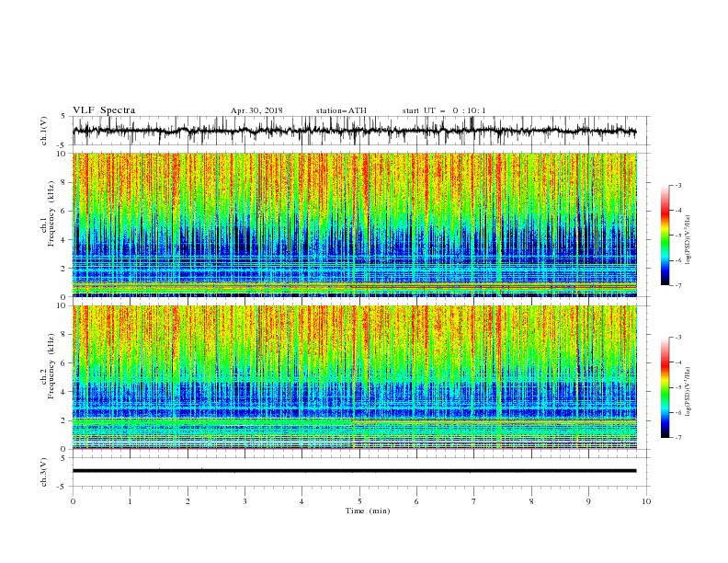This screenshot has width=728, height=563.
Task: Click the ch.2 frequency tick "2"
Action: click(63, 420)
